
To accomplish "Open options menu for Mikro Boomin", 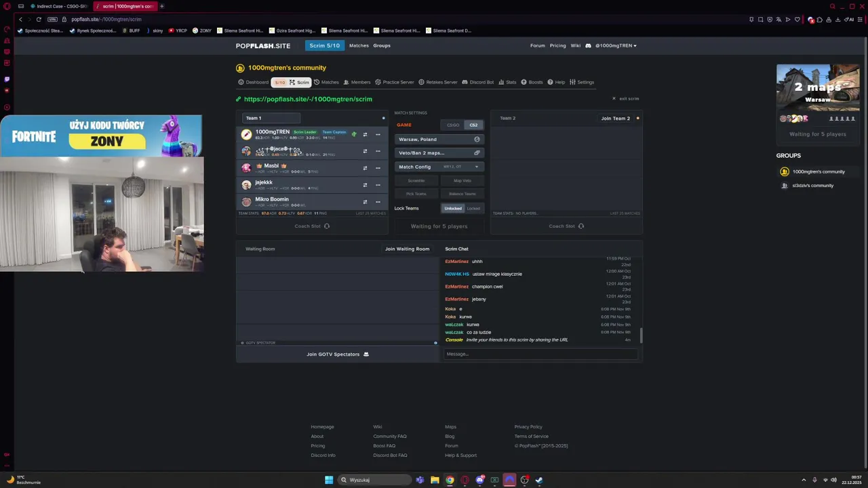I will 378,202.
